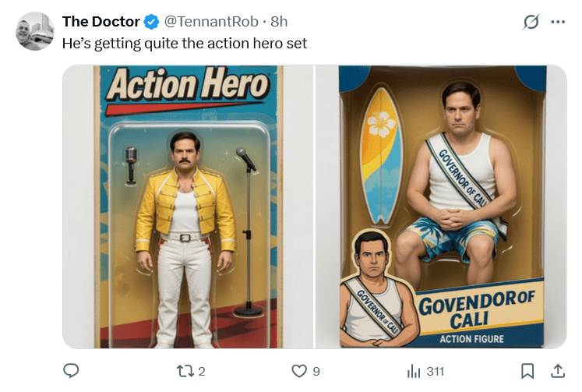Open the more options ellipsis menu
Screen dimensions: 582x392
(x=558, y=22)
